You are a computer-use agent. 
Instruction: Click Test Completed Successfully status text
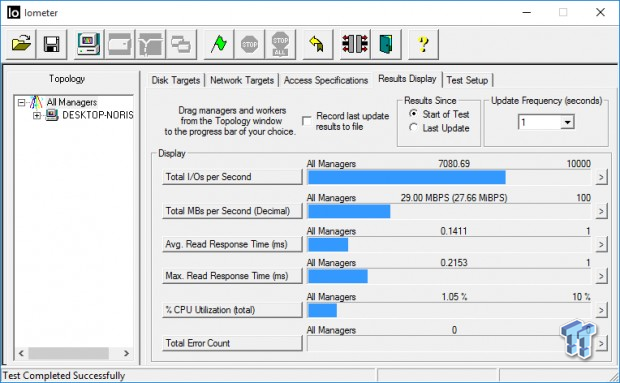(64, 375)
